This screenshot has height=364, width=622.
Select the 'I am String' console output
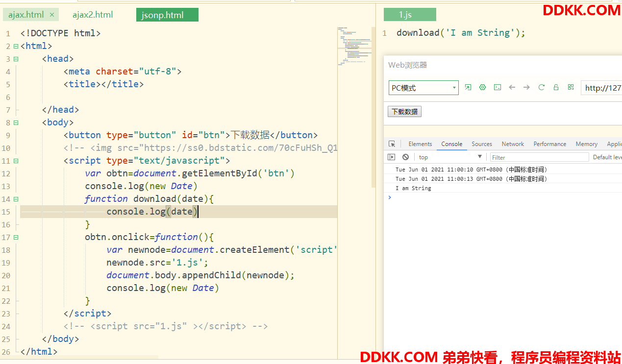413,188
